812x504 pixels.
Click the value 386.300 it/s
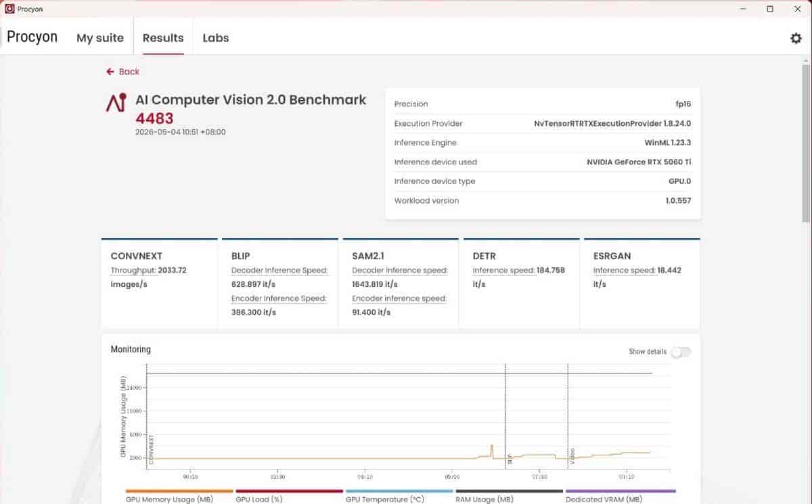(x=254, y=313)
